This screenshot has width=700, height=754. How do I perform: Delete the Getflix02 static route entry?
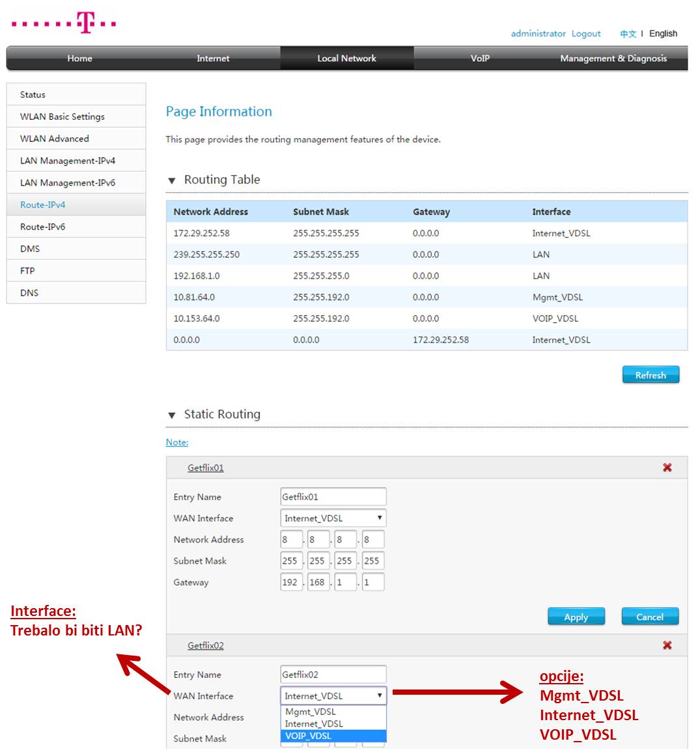pos(667,645)
